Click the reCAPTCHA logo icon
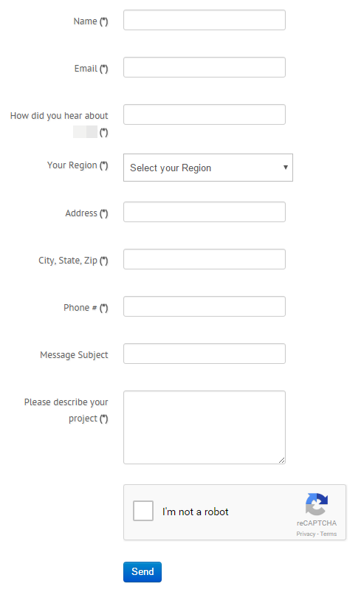This screenshot has height=592, width=364. click(317, 504)
